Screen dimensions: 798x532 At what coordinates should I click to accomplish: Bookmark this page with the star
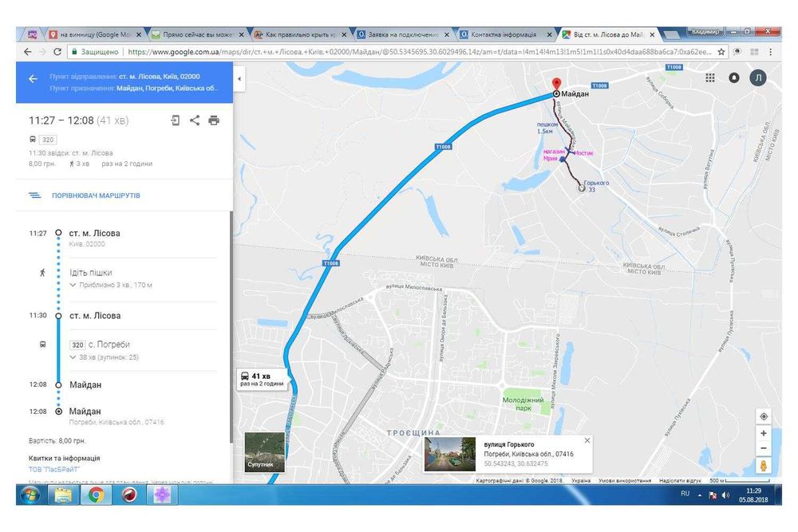coord(721,51)
